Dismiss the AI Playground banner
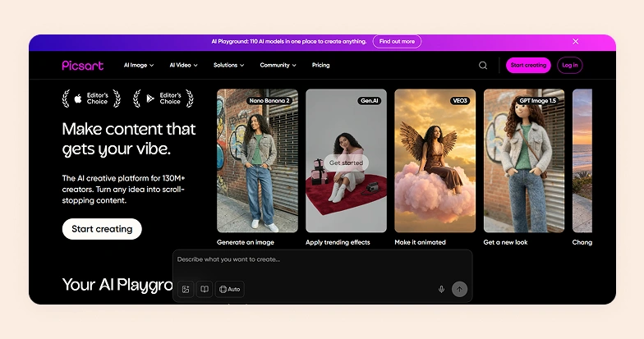Screen dimensions: 644x339 click(x=575, y=41)
